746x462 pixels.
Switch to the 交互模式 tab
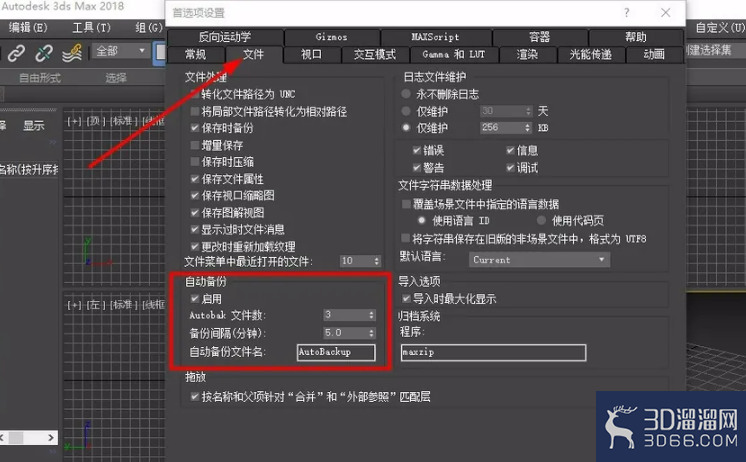(x=375, y=55)
